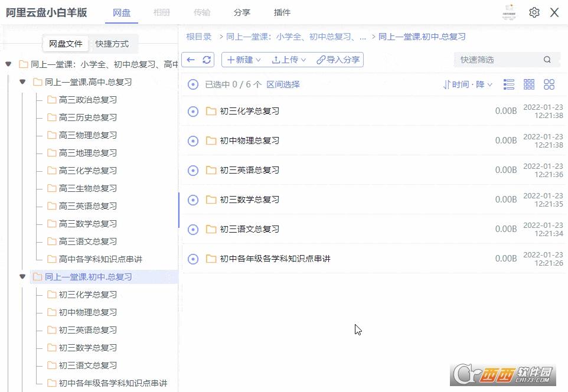The image size is (568, 392).
Task: Click folder icon of 高三英语总复习 in tree
Action: (x=52, y=206)
